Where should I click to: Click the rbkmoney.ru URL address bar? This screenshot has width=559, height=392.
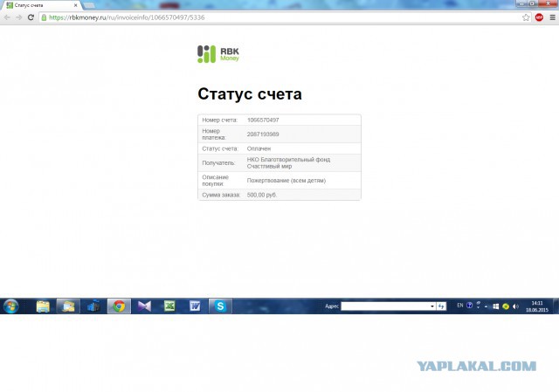click(x=262, y=17)
